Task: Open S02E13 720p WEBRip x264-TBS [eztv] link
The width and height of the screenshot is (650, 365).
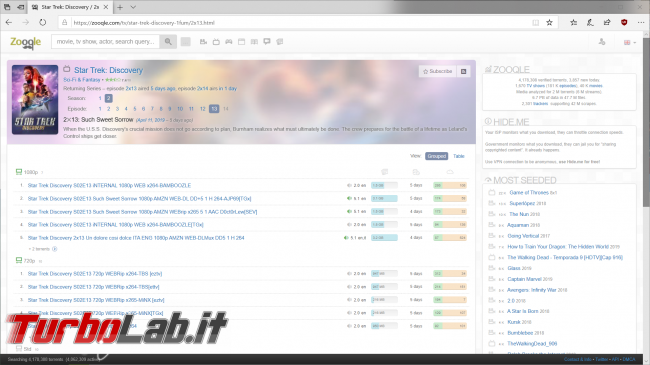Action: tap(95, 274)
